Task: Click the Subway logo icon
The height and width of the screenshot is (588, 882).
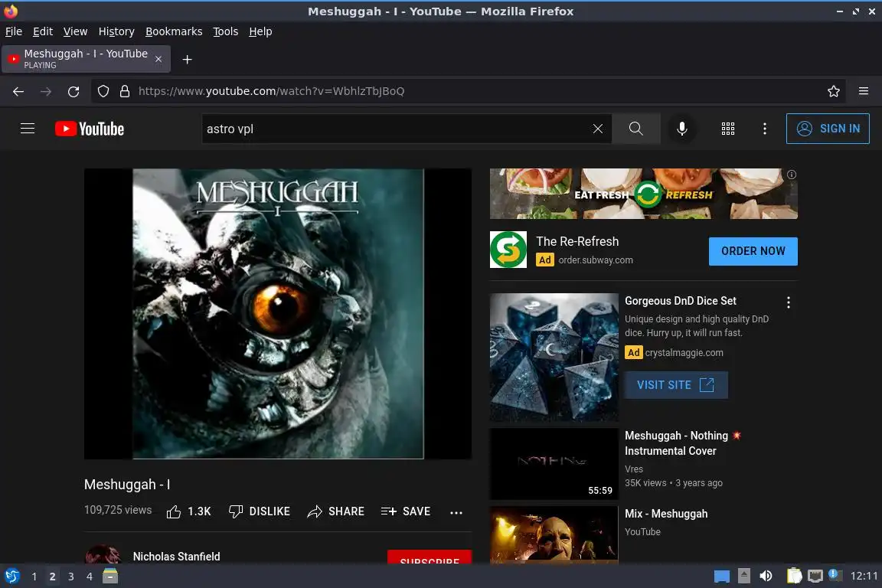Action: pyautogui.click(x=508, y=250)
